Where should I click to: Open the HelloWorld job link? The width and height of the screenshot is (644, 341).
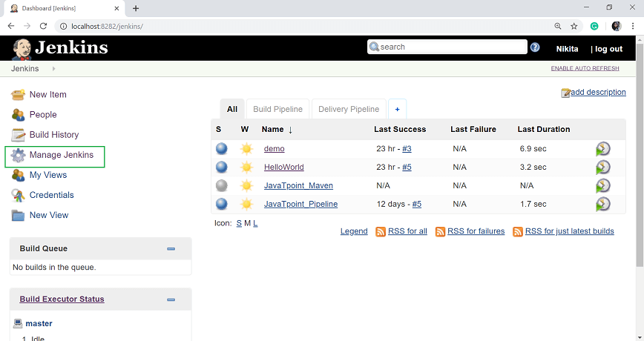point(284,168)
